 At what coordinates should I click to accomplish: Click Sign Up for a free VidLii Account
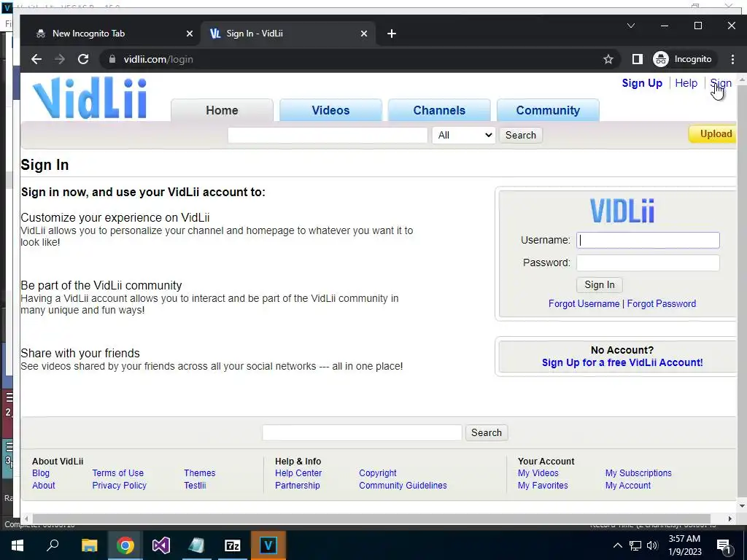pyautogui.click(x=622, y=362)
